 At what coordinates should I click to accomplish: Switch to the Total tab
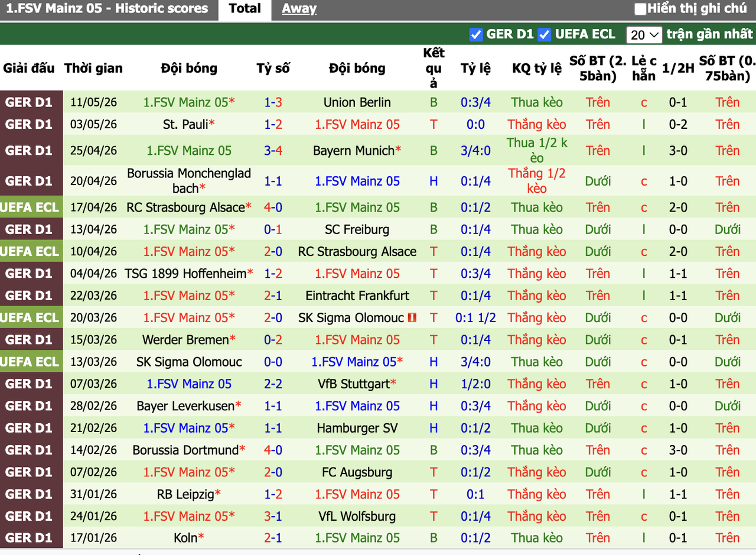pos(245,9)
